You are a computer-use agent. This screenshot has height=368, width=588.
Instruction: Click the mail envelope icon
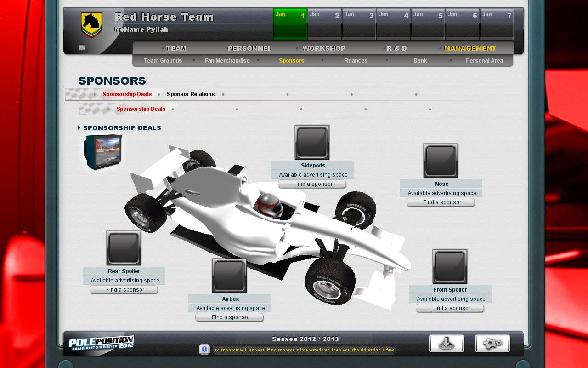pyautogui.click(x=82, y=47)
